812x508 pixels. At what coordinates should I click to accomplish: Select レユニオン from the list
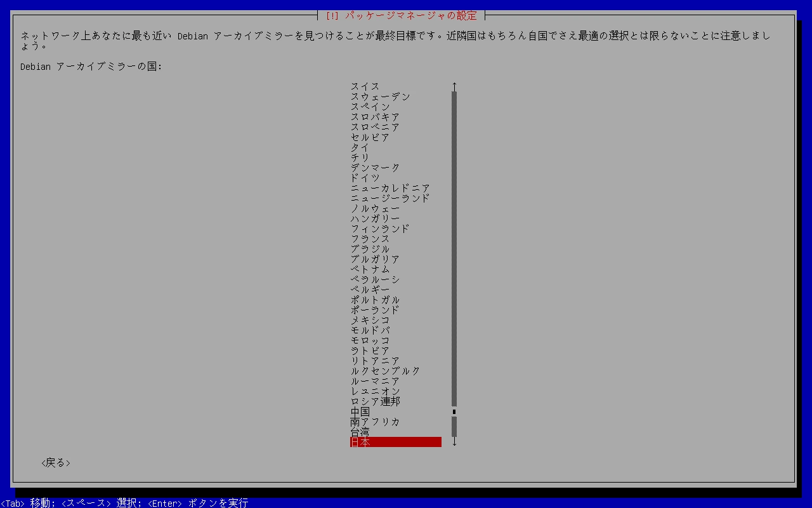point(375,391)
